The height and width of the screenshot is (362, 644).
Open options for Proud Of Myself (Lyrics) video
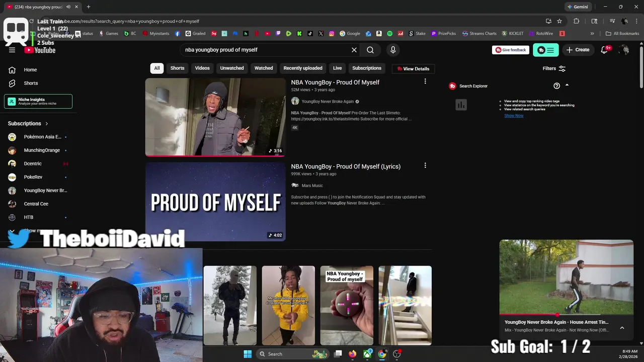(x=425, y=165)
